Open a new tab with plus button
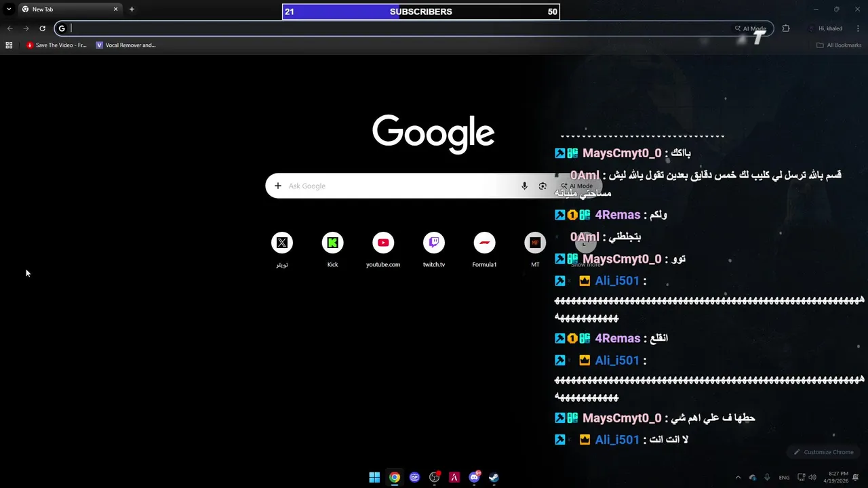This screenshot has width=868, height=488. click(x=132, y=9)
